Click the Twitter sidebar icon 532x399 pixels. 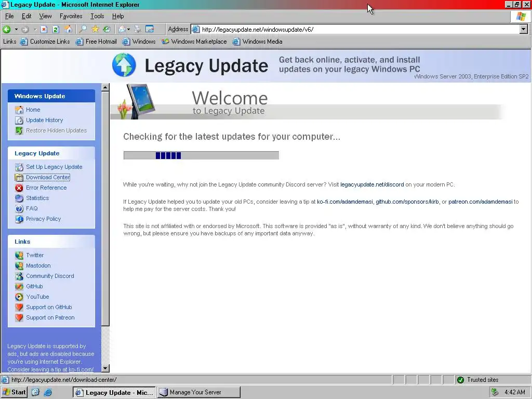[19, 255]
